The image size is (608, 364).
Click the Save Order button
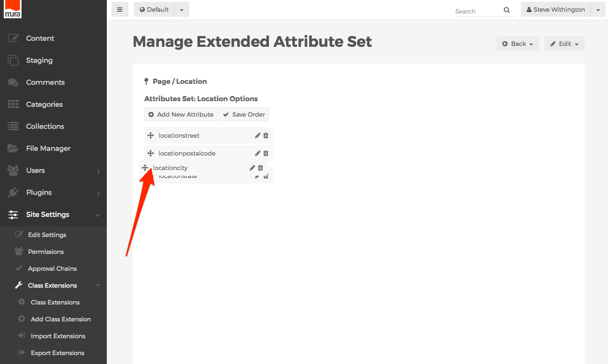tap(244, 114)
